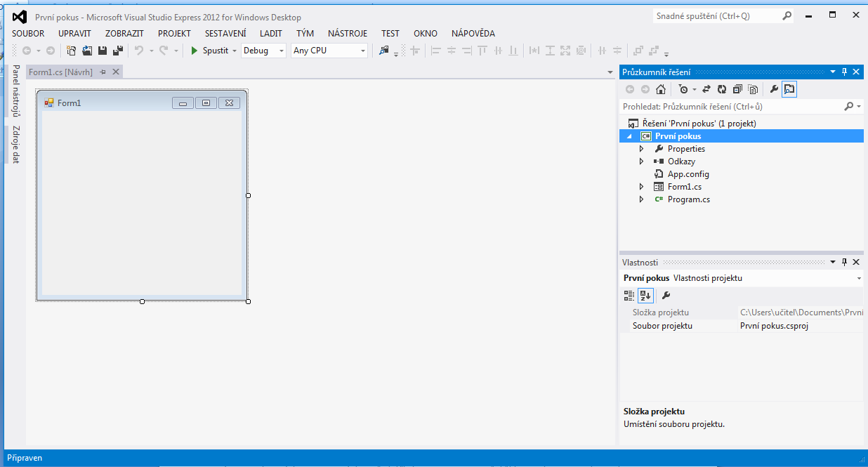Expand the Form1.cs node

point(641,187)
